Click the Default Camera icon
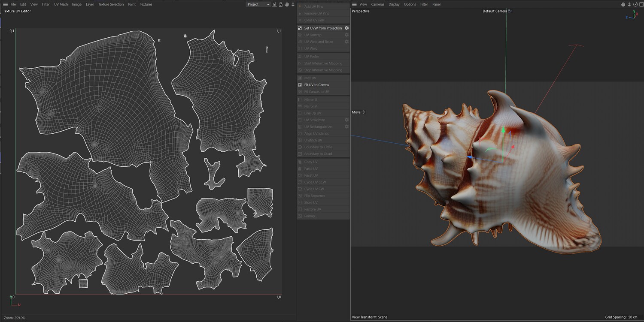 coord(510,11)
